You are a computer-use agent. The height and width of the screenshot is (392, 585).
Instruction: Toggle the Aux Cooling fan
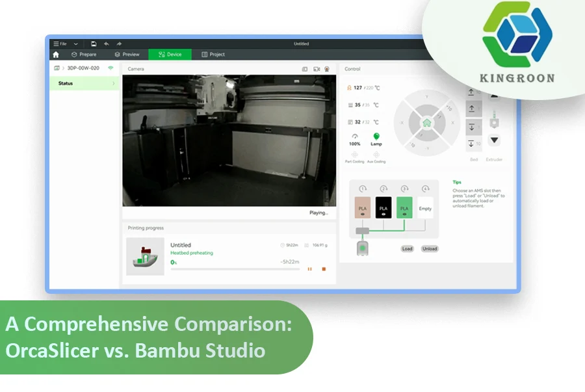click(x=376, y=157)
